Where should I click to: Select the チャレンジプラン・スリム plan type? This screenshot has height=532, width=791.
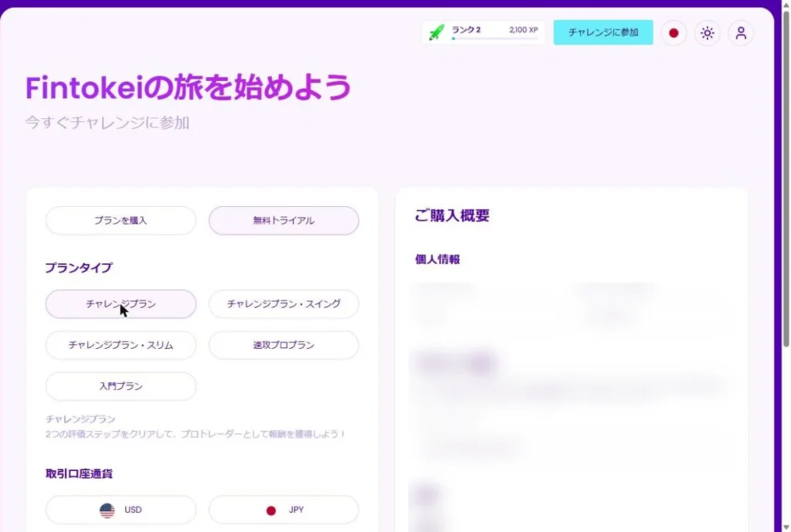click(x=121, y=345)
